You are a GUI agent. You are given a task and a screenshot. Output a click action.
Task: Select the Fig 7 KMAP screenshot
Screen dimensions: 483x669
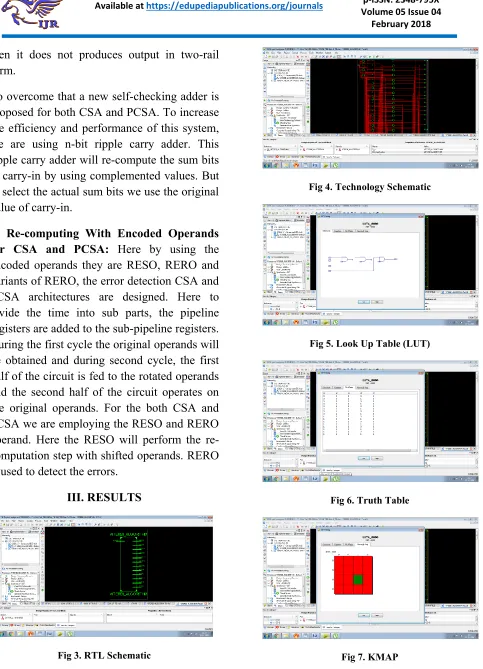coord(370,579)
